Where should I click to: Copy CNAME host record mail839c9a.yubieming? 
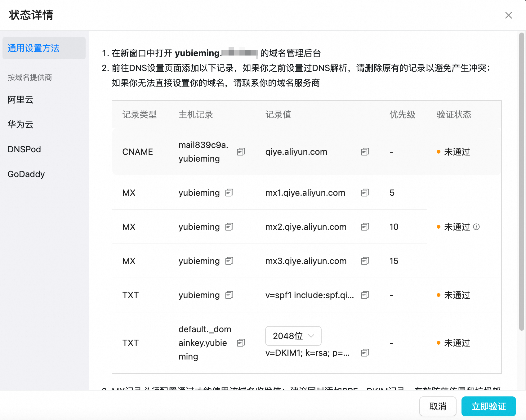point(241,152)
